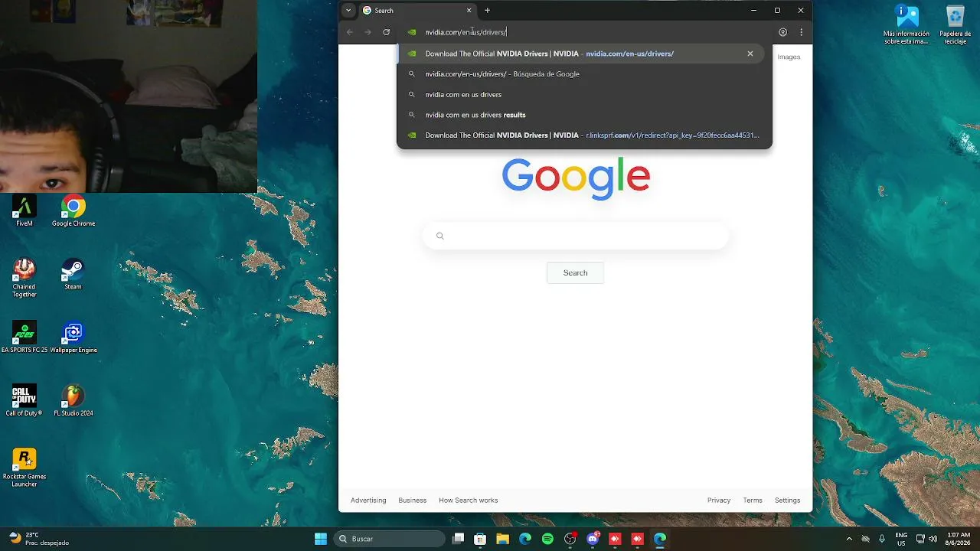The height and width of the screenshot is (551, 980).
Task: Launch EA SPORTS FC 25 shortcut
Action: 24,337
